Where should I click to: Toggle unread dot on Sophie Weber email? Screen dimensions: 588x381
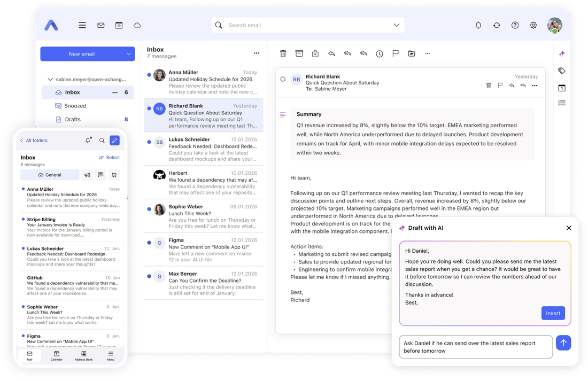[149, 209]
